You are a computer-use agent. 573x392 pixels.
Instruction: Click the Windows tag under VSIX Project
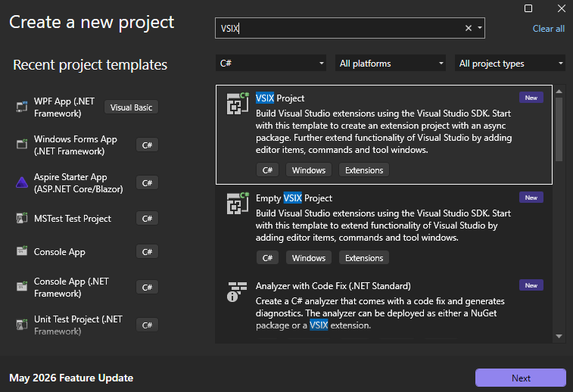tap(308, 170)
